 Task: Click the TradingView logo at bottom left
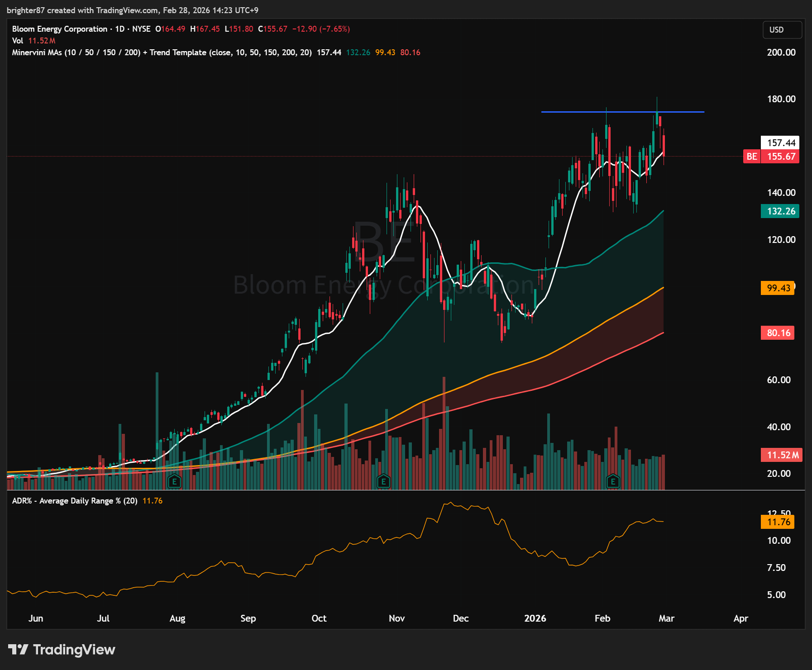click(62, 650)
